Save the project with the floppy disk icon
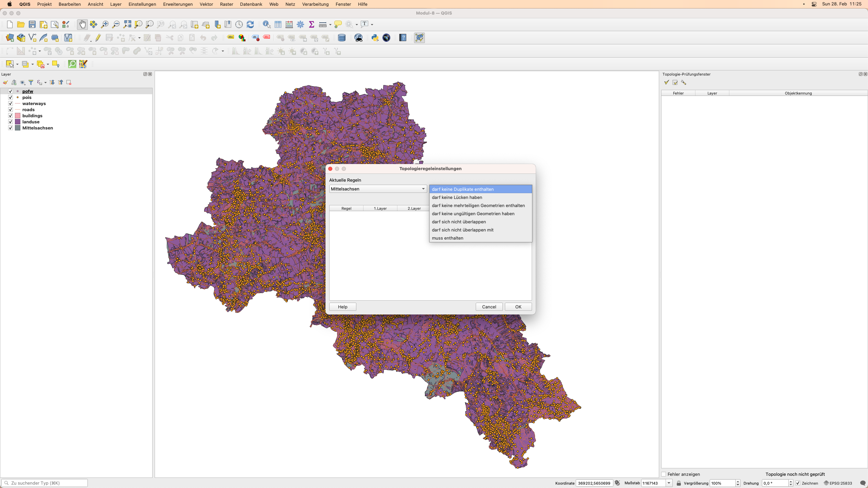Viewport: 868px width, 488px height. coord(32,24)
